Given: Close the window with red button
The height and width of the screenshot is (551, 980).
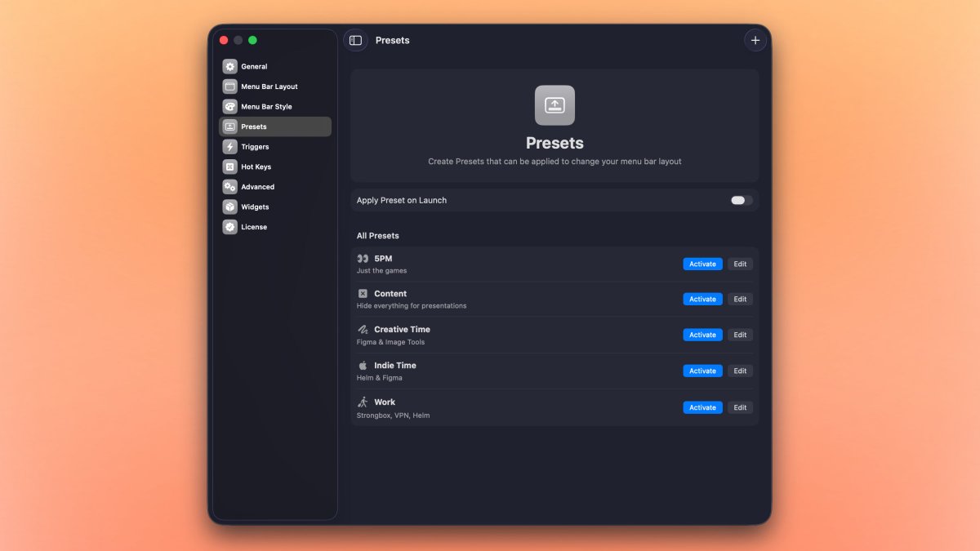Looking at the screenshot, I should pos(224,40).
